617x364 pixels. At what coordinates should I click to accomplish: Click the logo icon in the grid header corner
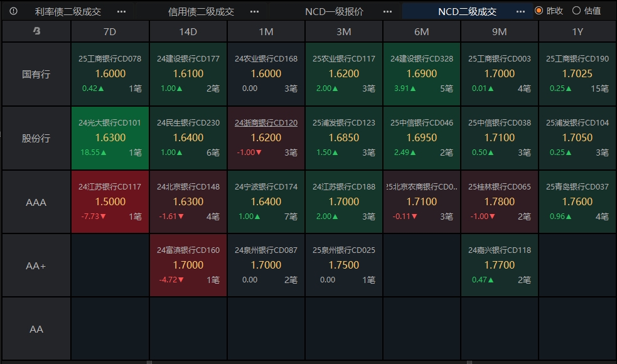[36, 31]
